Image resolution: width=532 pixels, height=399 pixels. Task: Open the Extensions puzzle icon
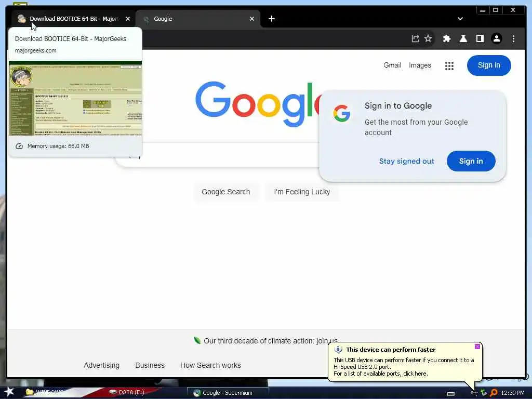pos(446,38)
